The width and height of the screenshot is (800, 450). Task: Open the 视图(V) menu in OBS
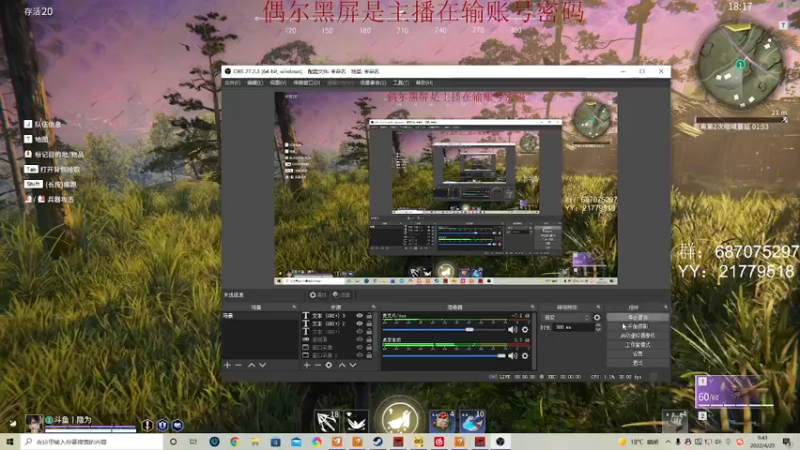[278, 83]
